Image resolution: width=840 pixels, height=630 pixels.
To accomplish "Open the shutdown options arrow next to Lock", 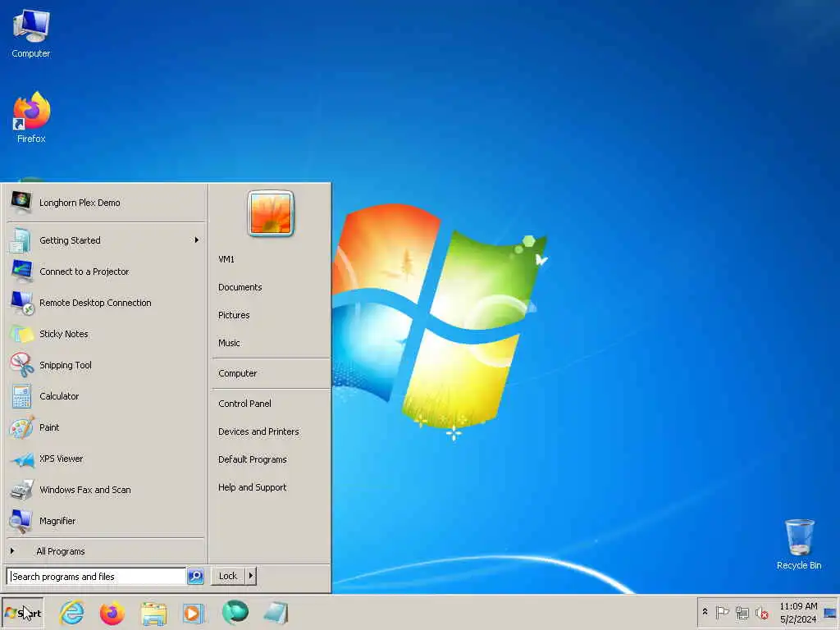I will (x=251, y=576).
